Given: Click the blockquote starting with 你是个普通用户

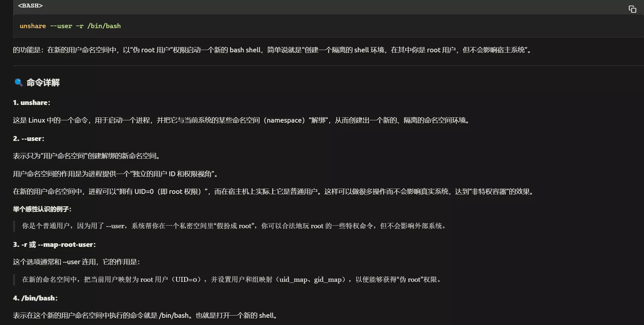Looking at the screenshot, I should (x=234, y=226).
